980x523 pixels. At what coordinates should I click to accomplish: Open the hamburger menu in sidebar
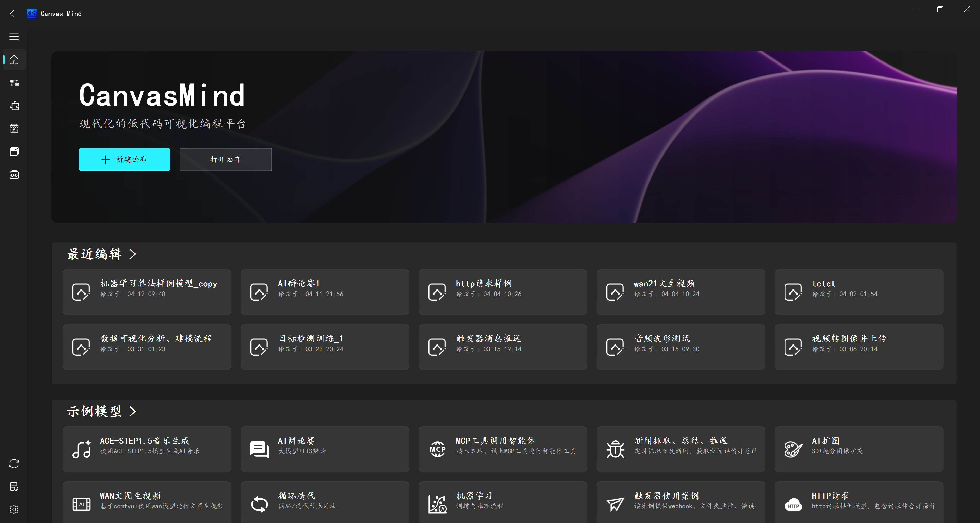click(14, 37)
